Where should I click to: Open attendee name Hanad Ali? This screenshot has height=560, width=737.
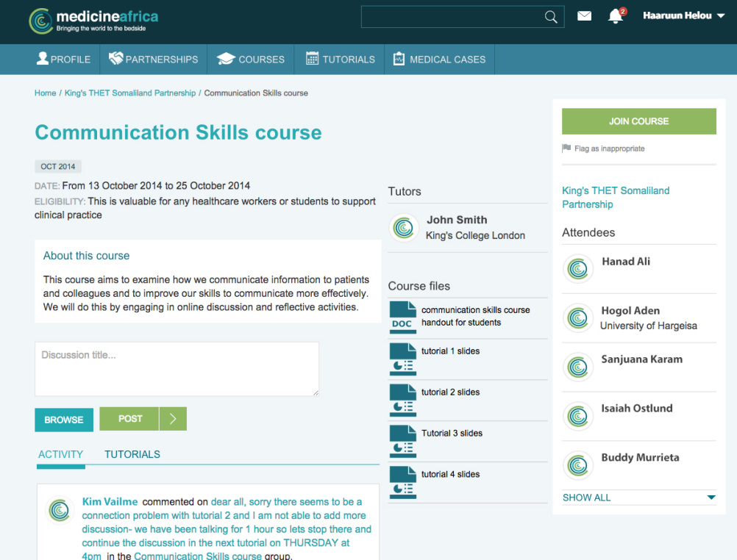point(626,262)
